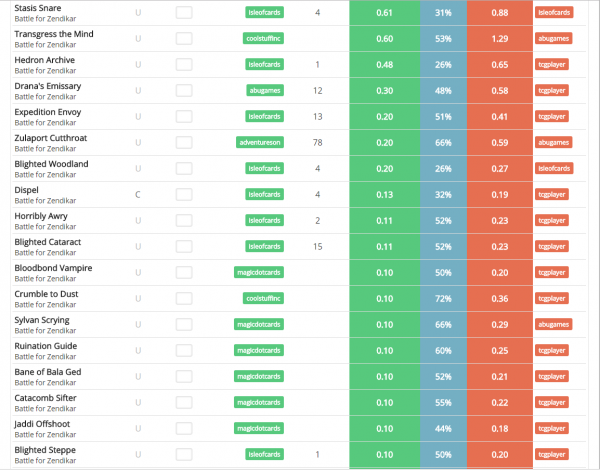The image size is (600, 470).
Task: Check the box for Stasis Snare
Action: point(183,13)
